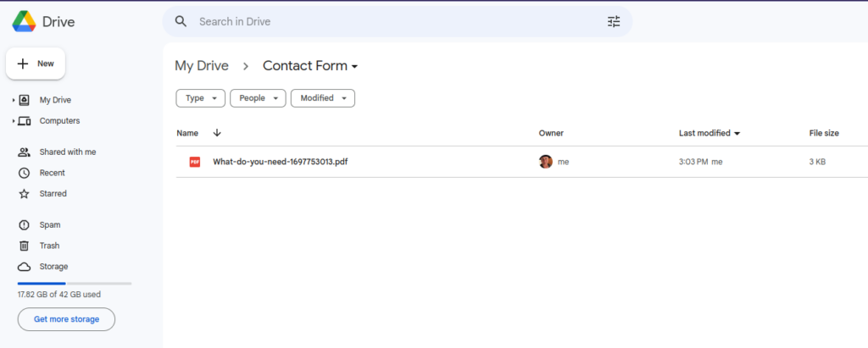Click the search magnifier icon

181,21
